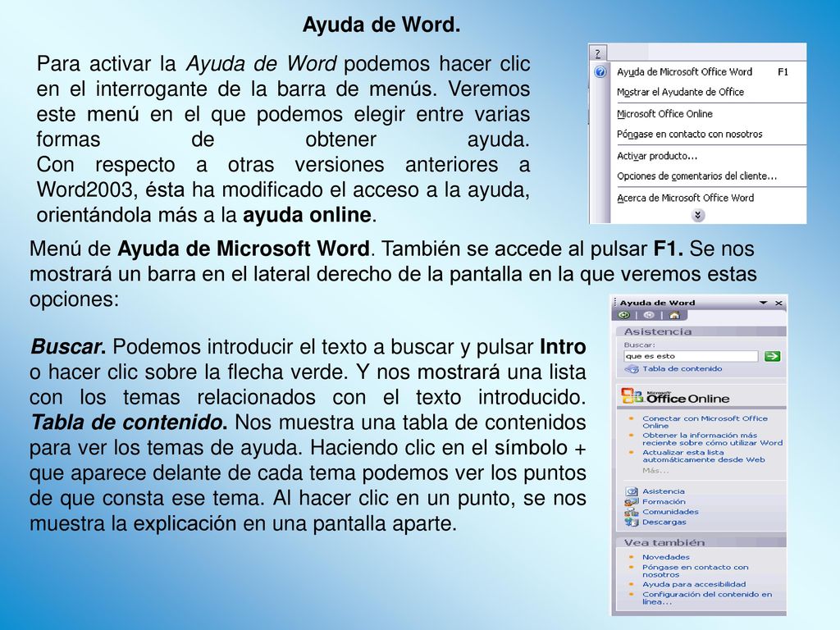This screenshot has width=840, height=630.
Task: Go to the help pane home icon
Action: click(674, 316)
